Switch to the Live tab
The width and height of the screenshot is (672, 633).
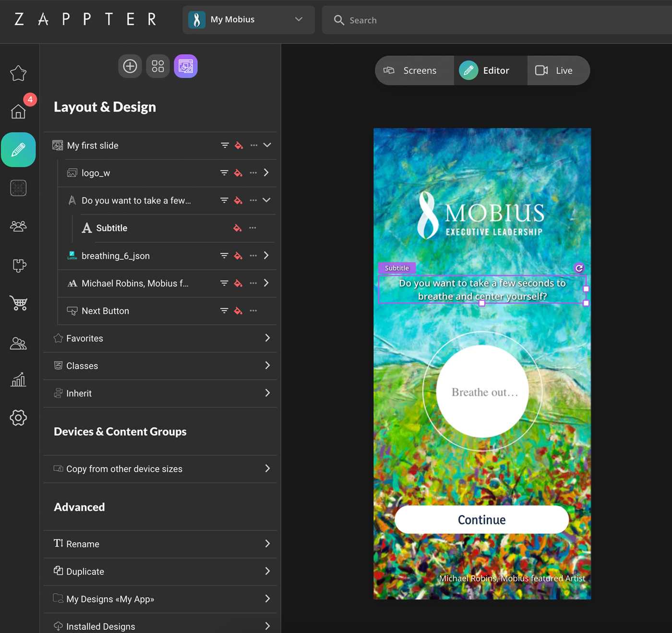[558, 71]
